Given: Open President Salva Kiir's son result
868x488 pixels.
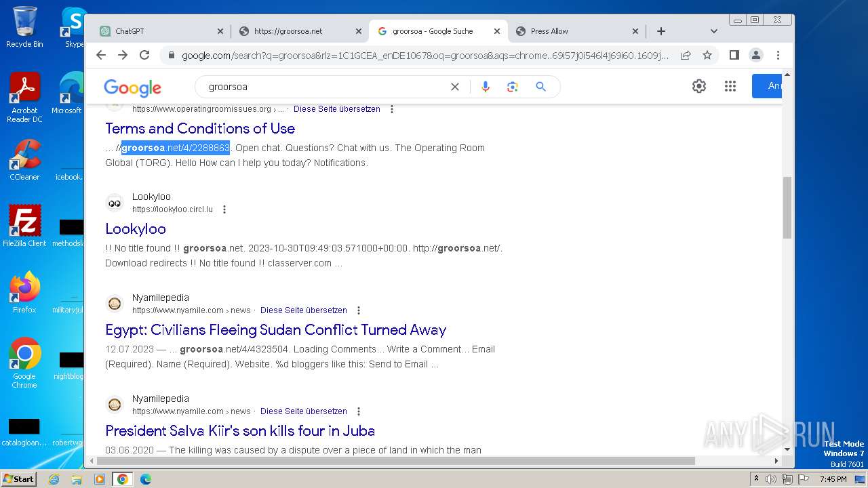Looking at the screenshot, I should [240, 430].
